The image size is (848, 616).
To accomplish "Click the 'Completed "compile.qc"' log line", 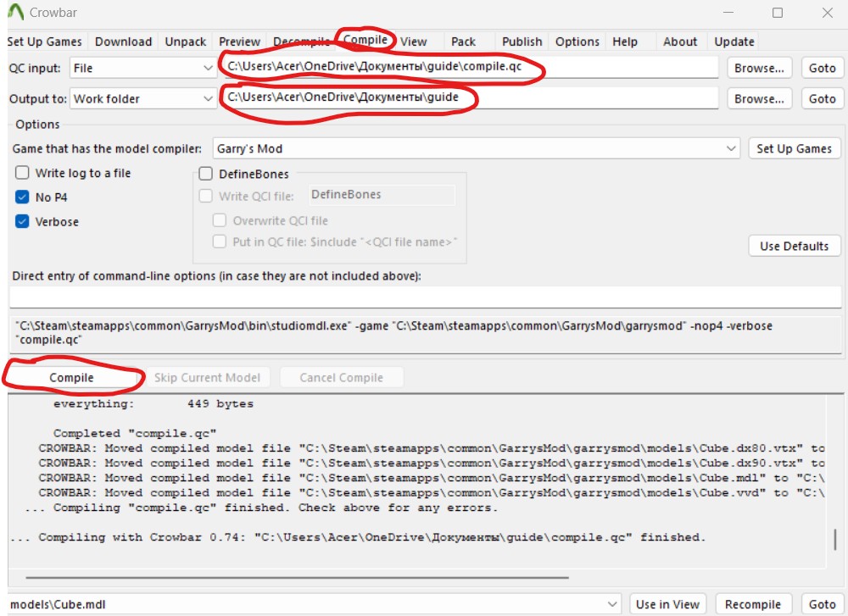I will click(x=135, y=433).
